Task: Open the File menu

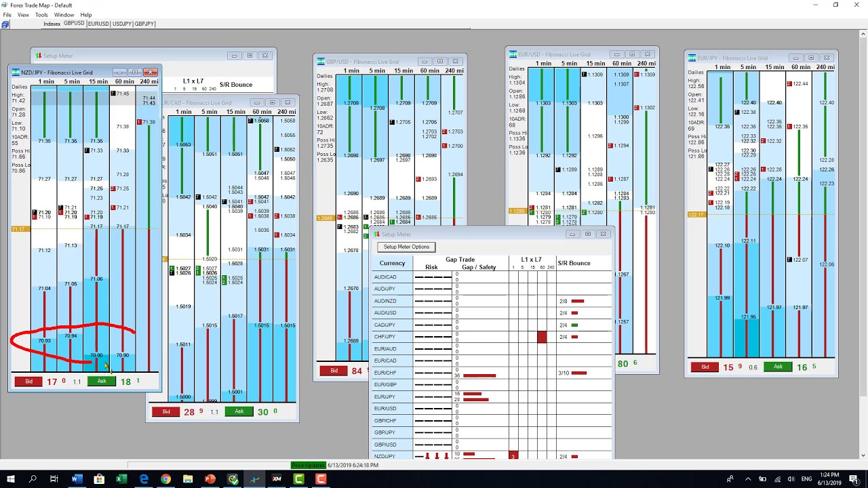Action: 7,14
